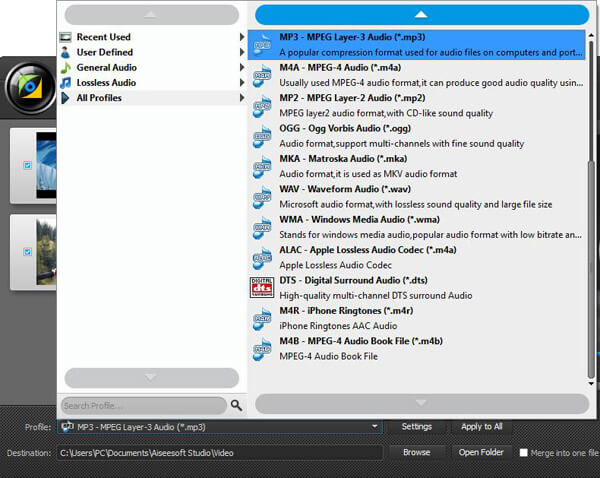Screen dimensions: 600x478
Task: Select the General Audio category
Action: click(152, 67)
